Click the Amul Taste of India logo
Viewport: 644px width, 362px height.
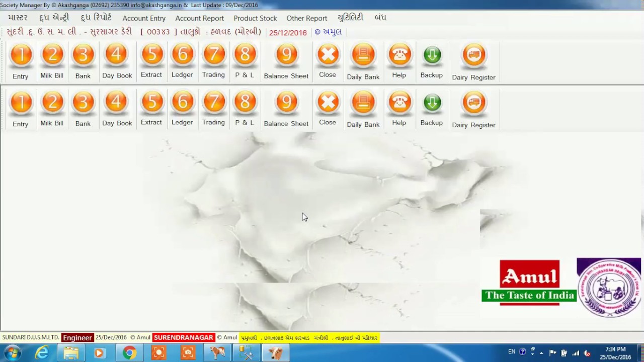coord(529,282)
